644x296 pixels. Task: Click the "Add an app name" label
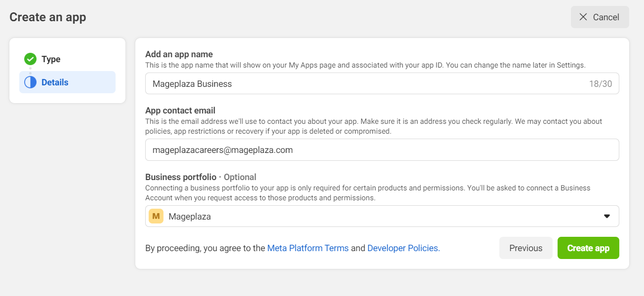[x=179, y=54]
